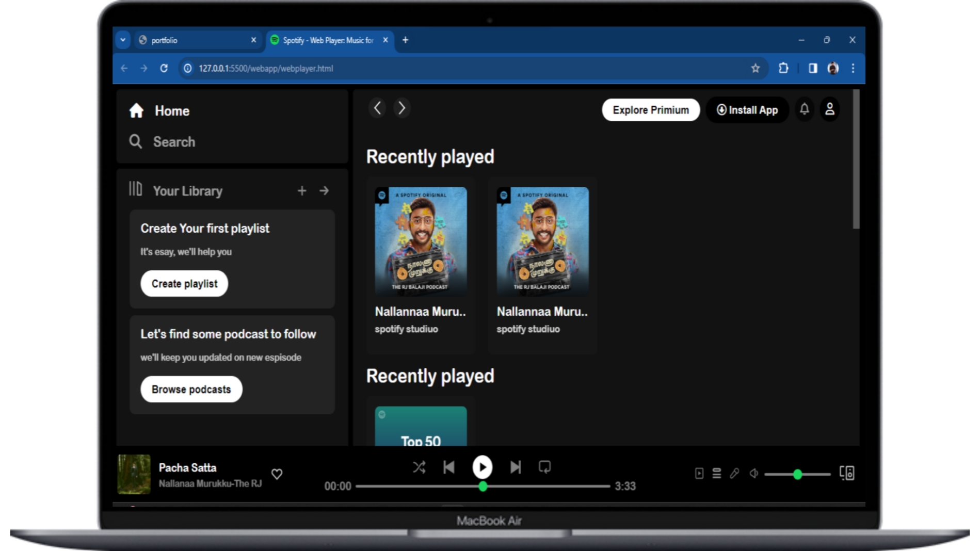View site information icon

coord(188,68)
